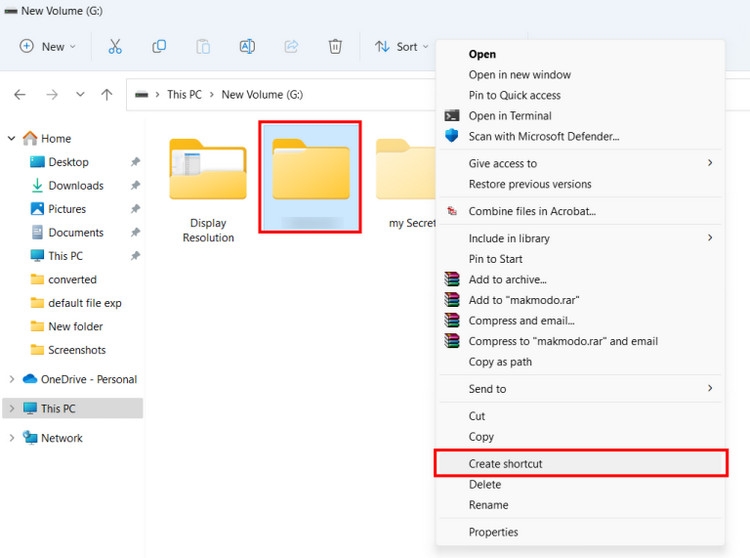Click the Copy icon in toolbar
Viewport: 750px width, 558px height.
pos(159,46)
